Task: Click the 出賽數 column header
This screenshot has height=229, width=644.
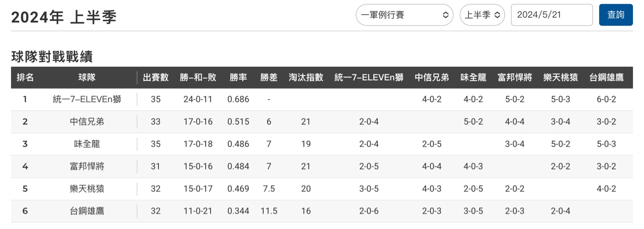Action: [x=156, y=78]
